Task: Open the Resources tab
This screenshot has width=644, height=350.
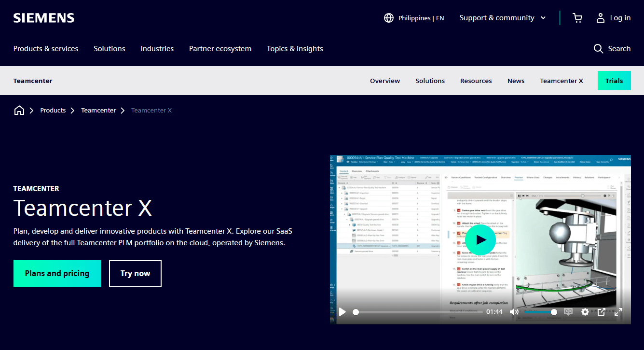Action: (x=476, y=81)
